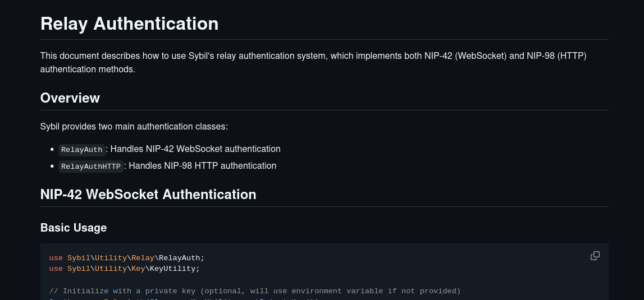Select text "Handles NIP-98 HTTP authentication"
Viewport: 644px width, 300px height.
click(203, 166)
